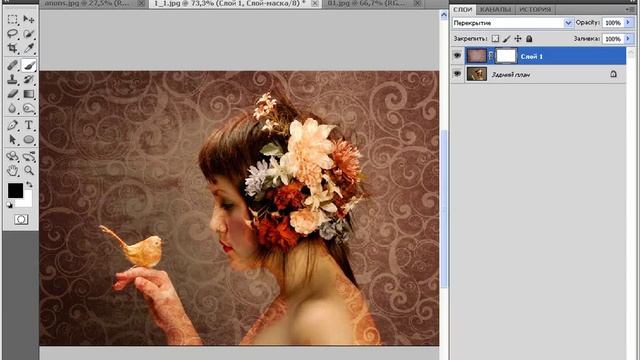Select the Blur tool
640x360 pixels.
tap(12, 108)
